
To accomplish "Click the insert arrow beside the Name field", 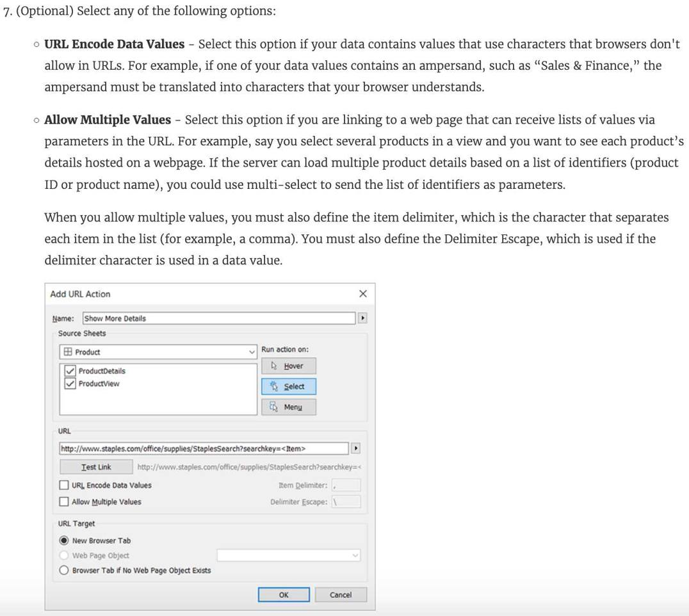I will [x=362, y=318].
